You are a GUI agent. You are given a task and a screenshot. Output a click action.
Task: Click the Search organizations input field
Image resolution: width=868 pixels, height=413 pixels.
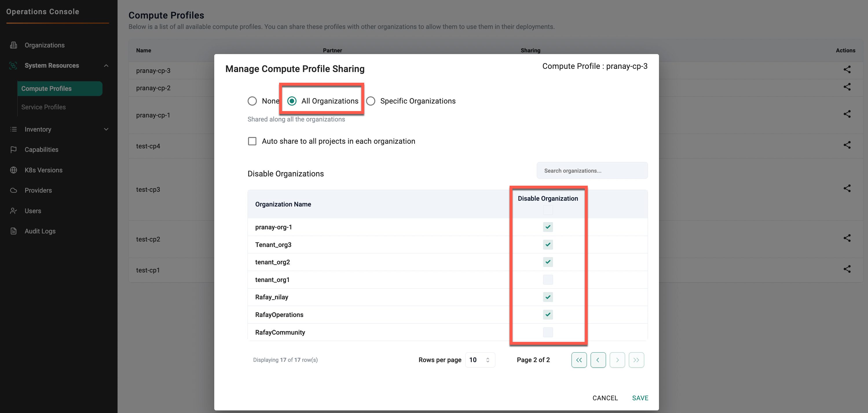(592, 171)
